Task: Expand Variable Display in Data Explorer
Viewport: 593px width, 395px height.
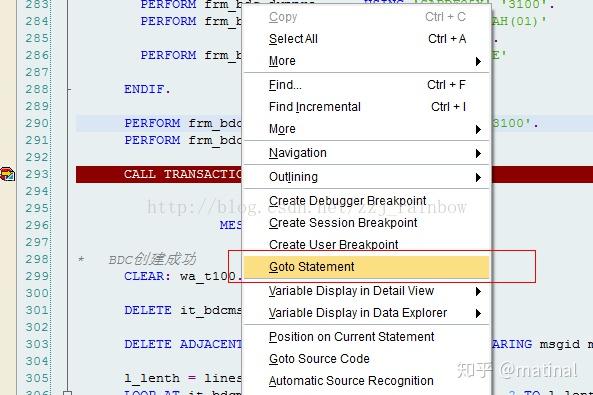Action: click(366, 313)
